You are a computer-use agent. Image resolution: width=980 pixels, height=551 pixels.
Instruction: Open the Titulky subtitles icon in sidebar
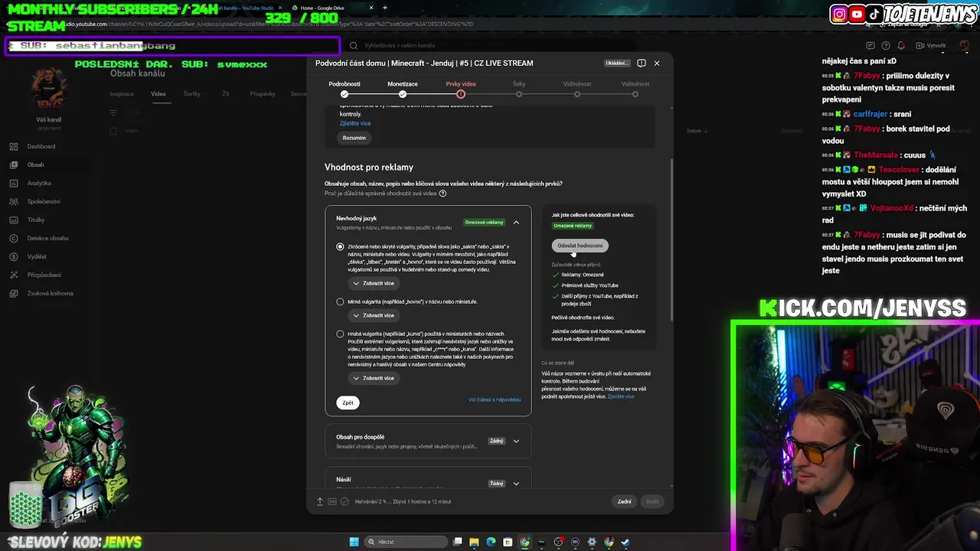tap(14, 220)
